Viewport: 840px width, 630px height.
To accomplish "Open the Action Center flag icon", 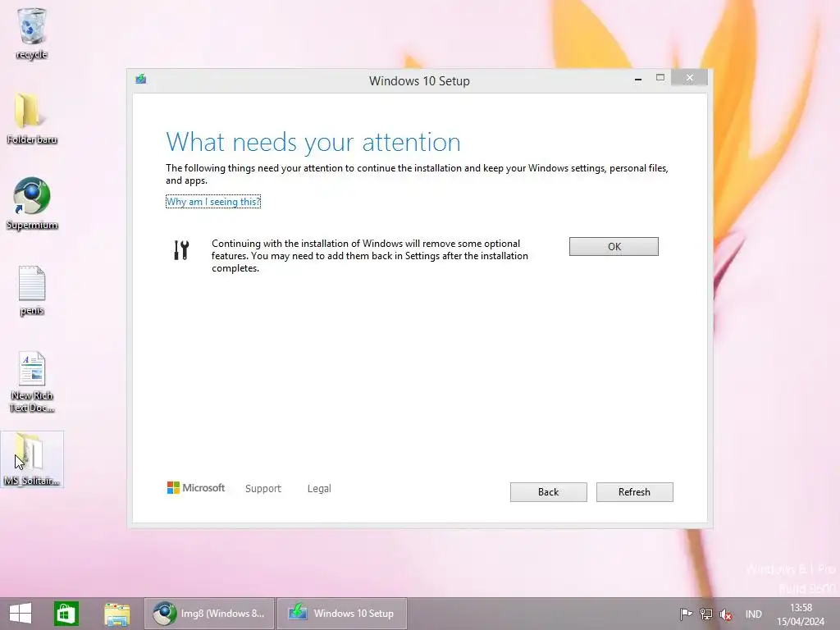I will [686, 614].
